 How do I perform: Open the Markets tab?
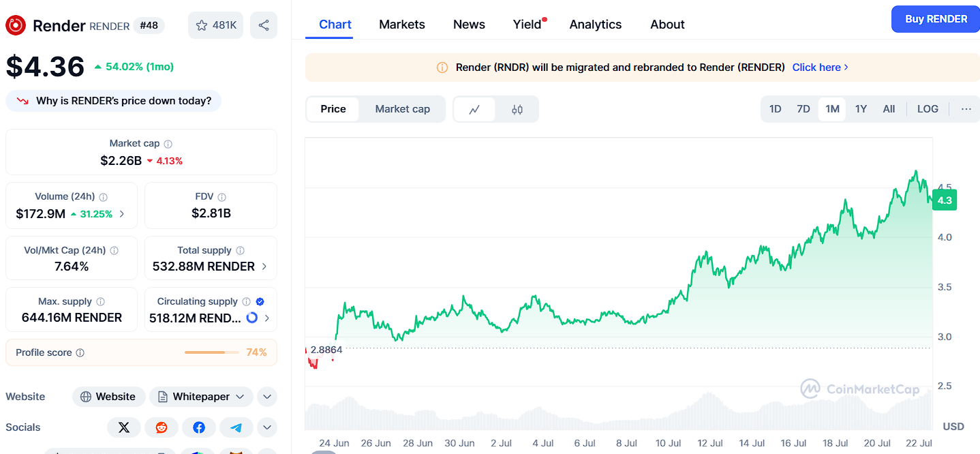point(402,25)
